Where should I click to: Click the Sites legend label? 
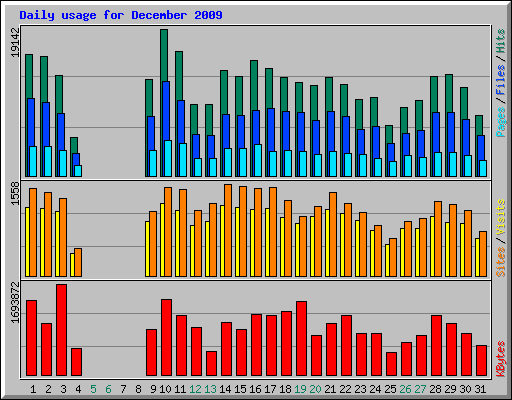point(501,262)
